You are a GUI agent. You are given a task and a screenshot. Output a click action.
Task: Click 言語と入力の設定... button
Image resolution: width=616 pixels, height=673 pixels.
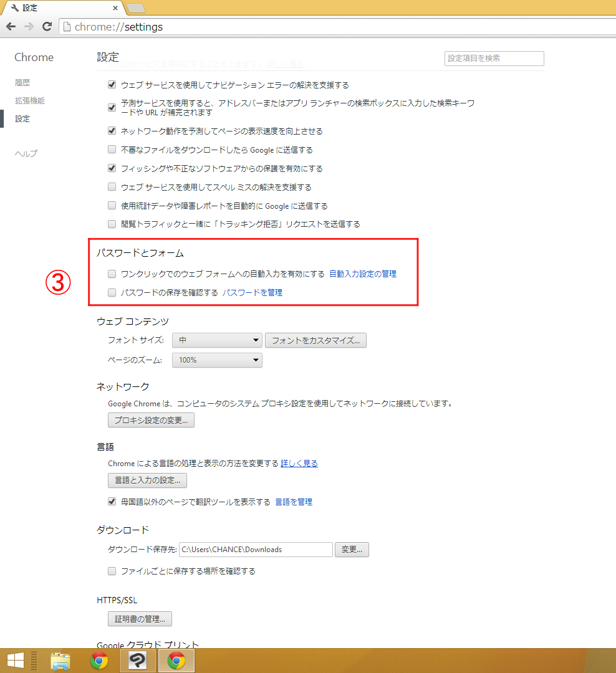coord(147,480)
